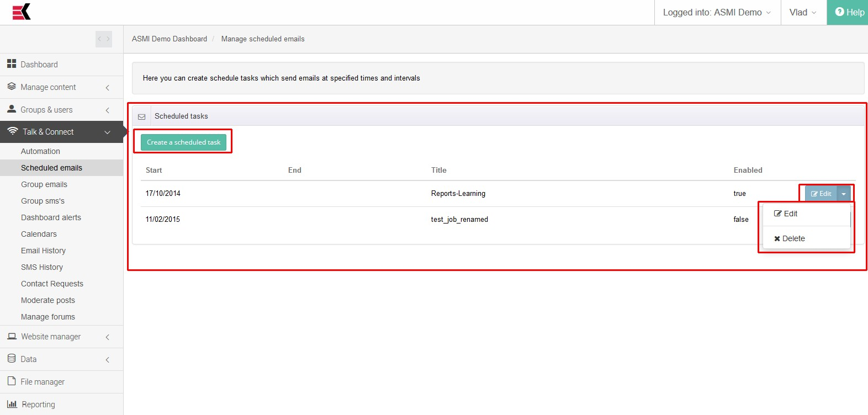Open Calendars in the sidebar
The image size is (868, 415).
pyautogui.click(x=39, y=234)
